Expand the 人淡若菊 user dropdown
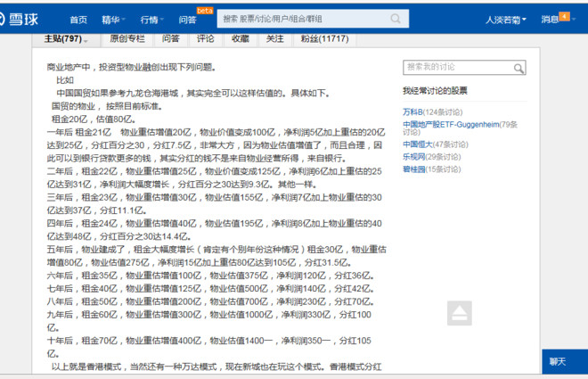The image size is (588, 379). click(505, 20)
